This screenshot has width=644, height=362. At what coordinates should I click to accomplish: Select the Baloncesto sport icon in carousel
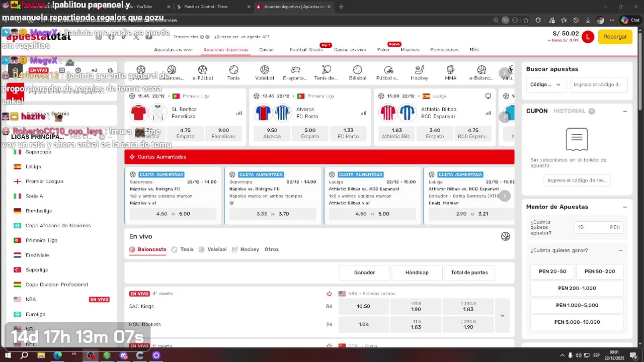pos(172,70)
